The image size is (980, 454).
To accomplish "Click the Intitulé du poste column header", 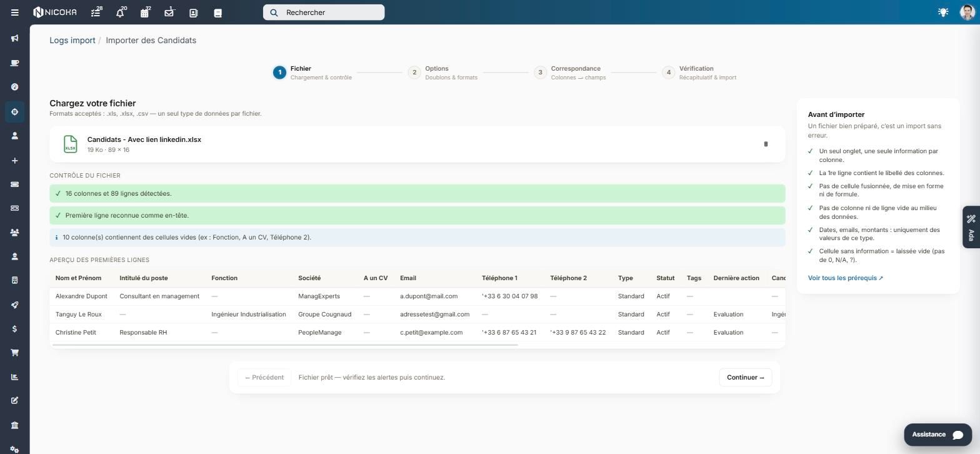I will pos(144,278).
